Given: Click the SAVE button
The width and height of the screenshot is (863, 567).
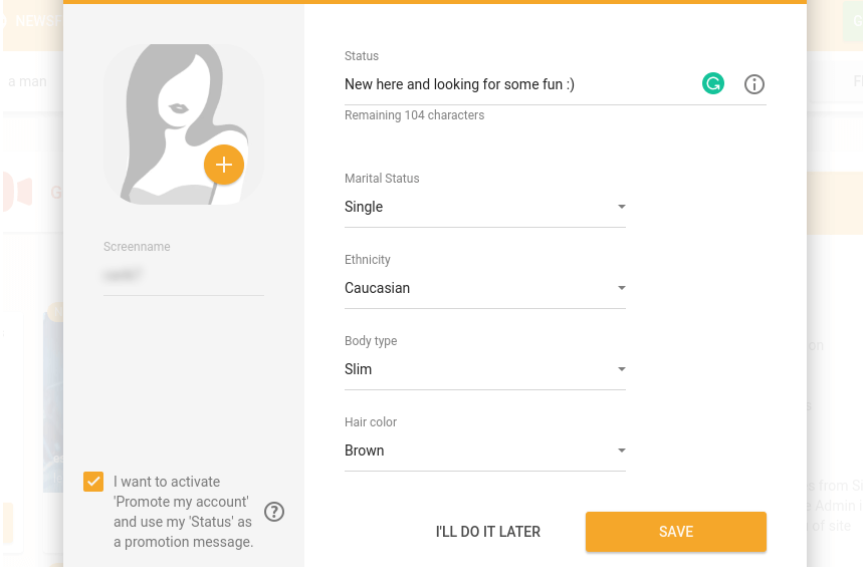Looking at the screenshot, I should tap(676, 532).
